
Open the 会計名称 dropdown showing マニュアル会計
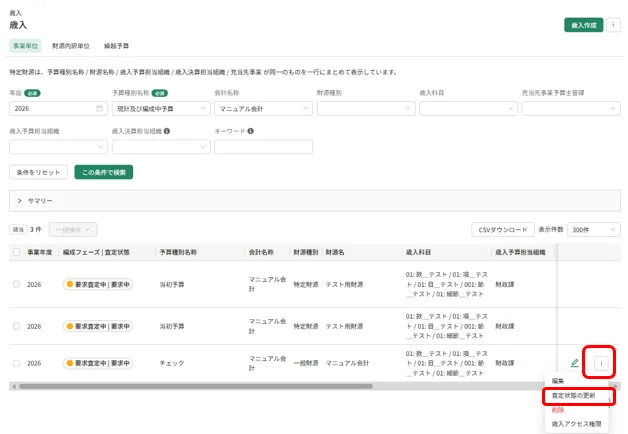tap(264, 108)
